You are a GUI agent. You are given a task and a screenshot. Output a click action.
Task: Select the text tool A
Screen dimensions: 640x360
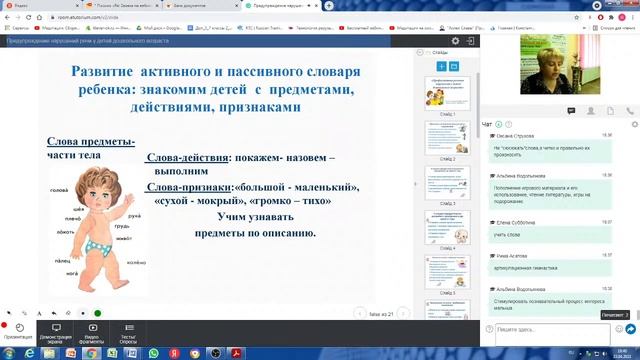[39, 313]
